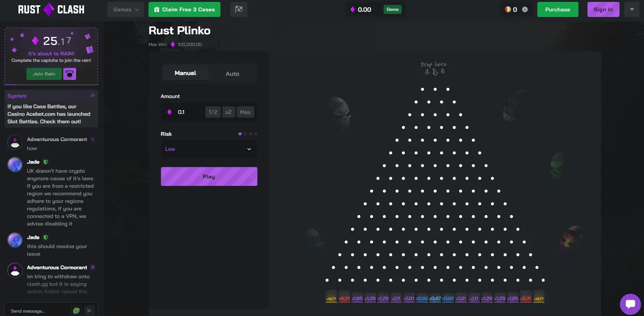Open the Risk level dropdown
This screenshot has height=316, width=644.
(209, 149)
